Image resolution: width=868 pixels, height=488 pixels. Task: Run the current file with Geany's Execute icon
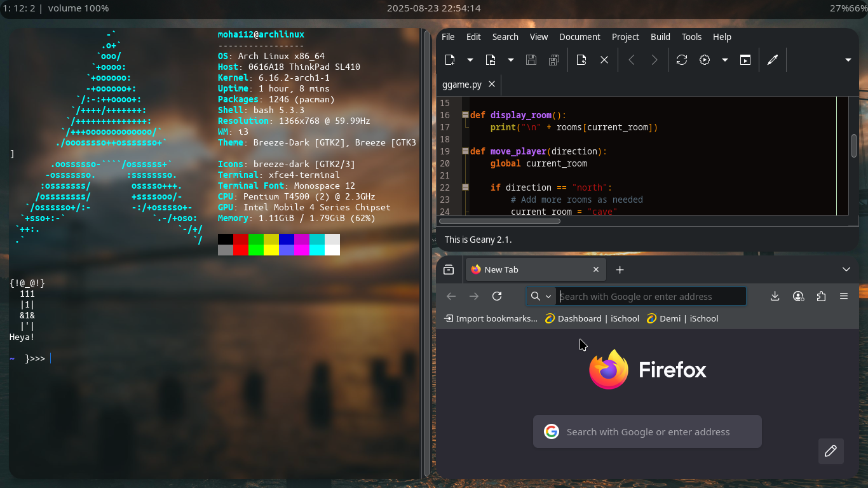745,60
